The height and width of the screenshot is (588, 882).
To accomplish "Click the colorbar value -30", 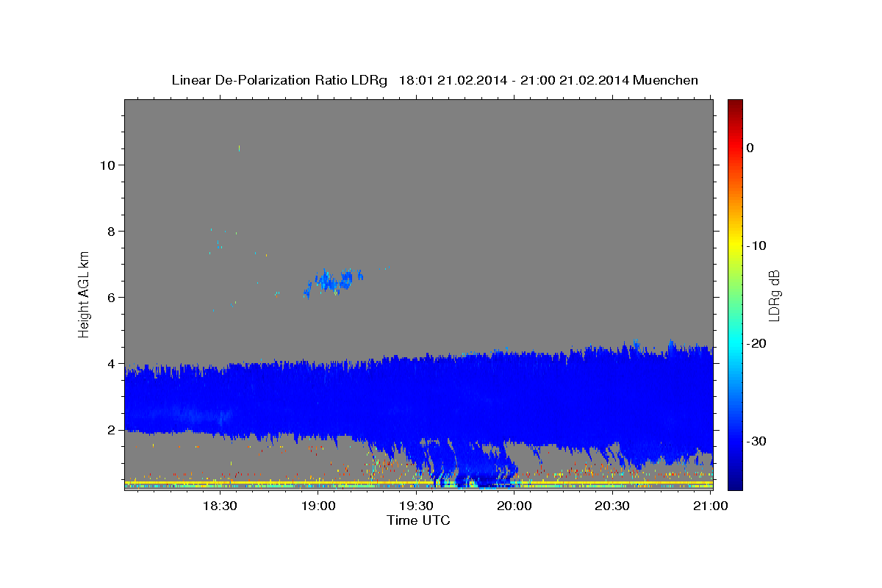I will [756, 441].
